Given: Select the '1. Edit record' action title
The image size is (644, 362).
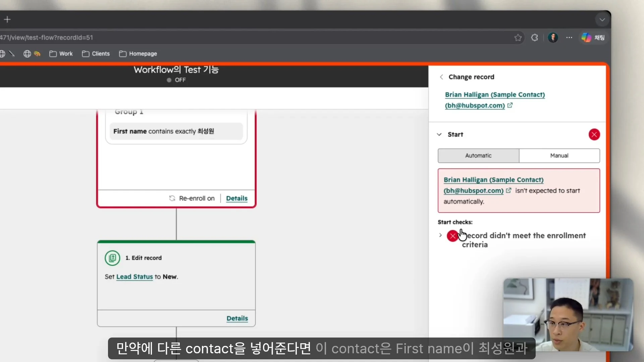Looking at the screenshot, I should point(144,258).
